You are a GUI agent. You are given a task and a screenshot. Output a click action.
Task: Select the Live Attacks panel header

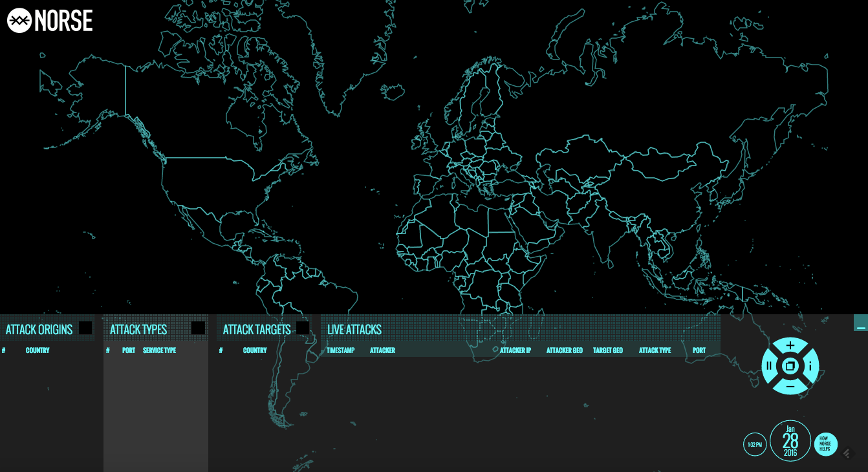point(354,330)
